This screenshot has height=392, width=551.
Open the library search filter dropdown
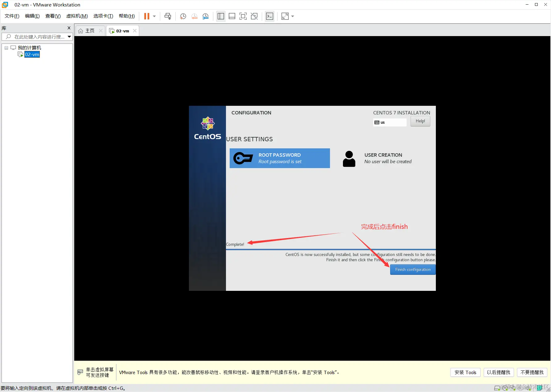point(69,37)
